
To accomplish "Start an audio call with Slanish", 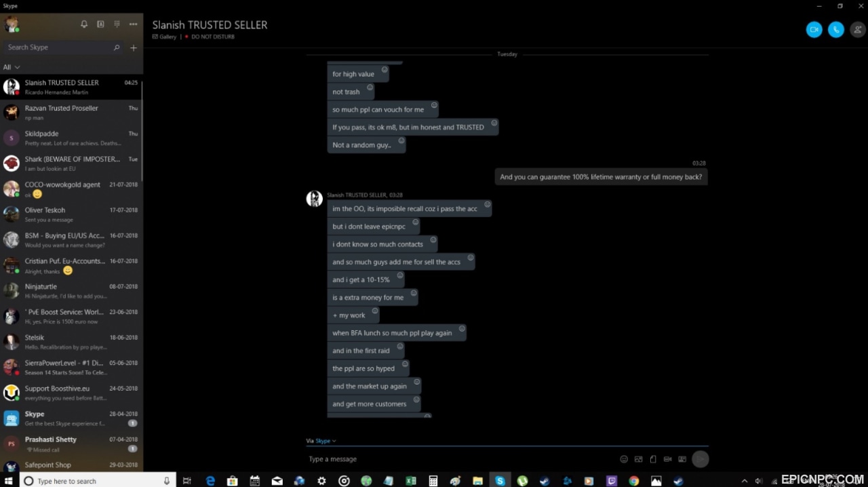I will point(836,29).
